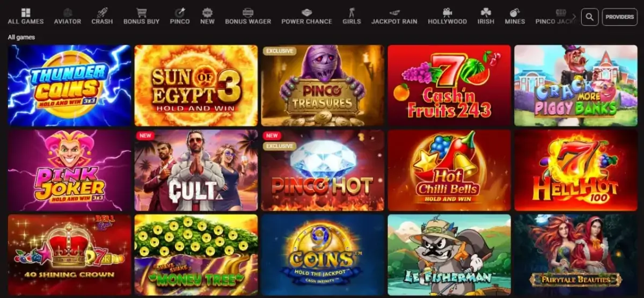Play the Pinco Hot exclusive game
Image resolution: width=644 pixels, height=298 pixels.
point(323,170)
